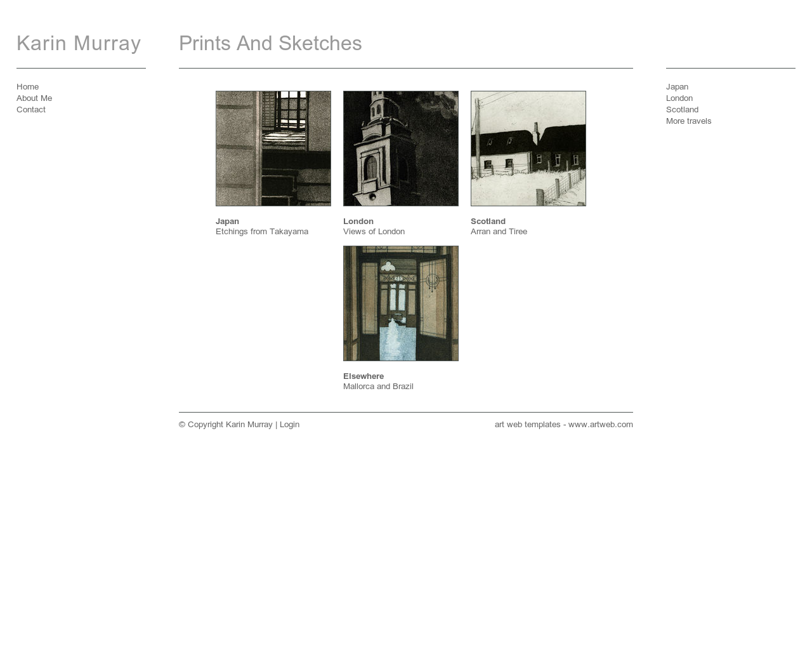Screen dimensions: 812x650
Task: Open the Scotland cottage thumbnail
Action: [528, 149]
